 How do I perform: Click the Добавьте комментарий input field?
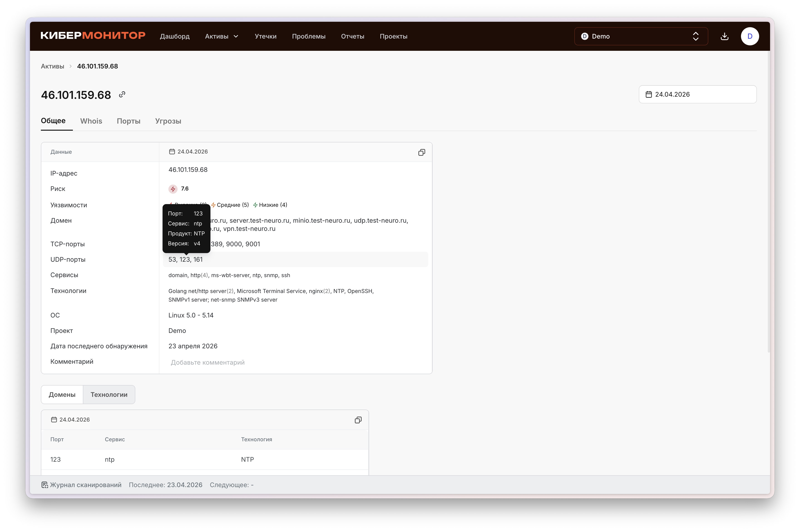(x=207, y=362)
